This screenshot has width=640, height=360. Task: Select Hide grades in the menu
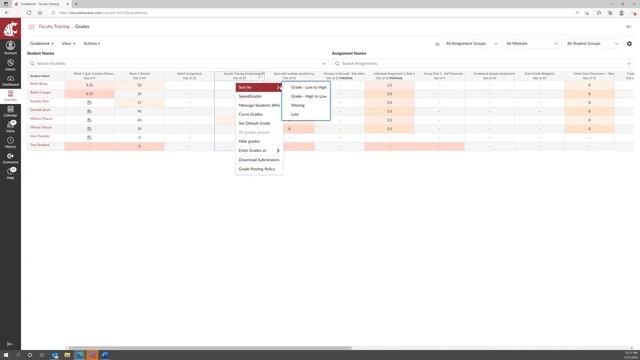(259, 141)
